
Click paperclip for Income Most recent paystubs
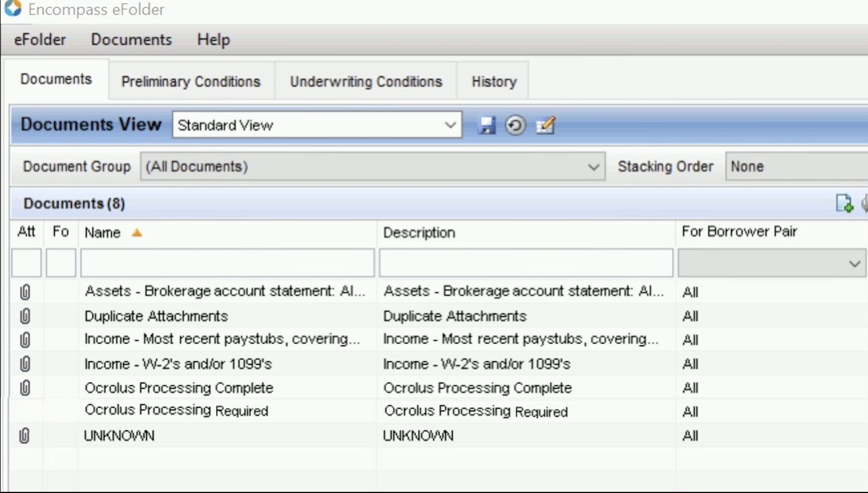[x=25, y=340]
